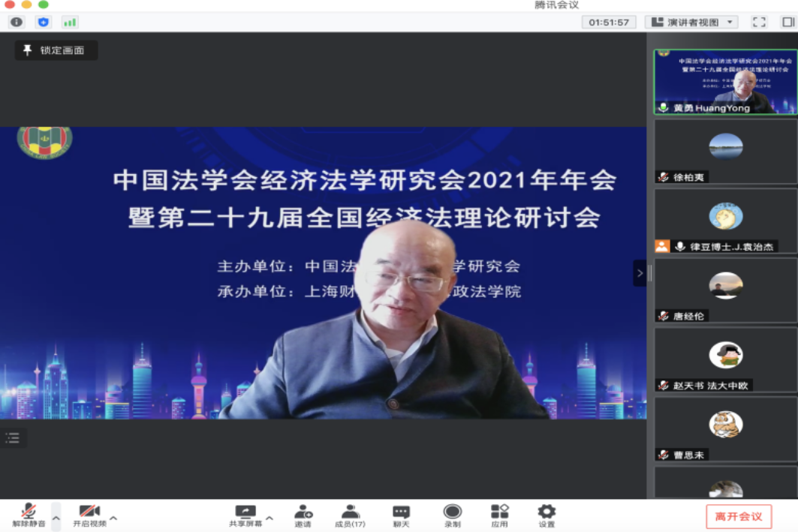Toggle the 锁定画面 pin button
This screenshot has height=532, width=798.
pyautogui.click(x=56, y=50)
